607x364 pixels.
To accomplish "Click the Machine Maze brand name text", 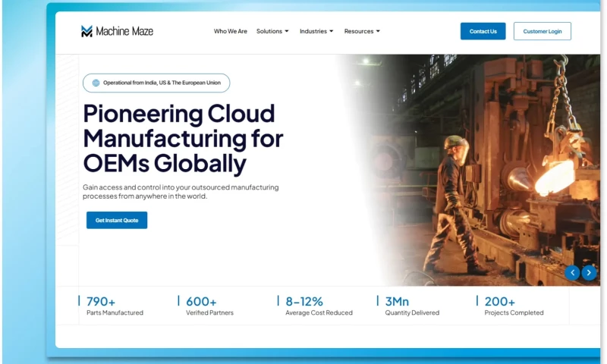I will coord(124,31).
